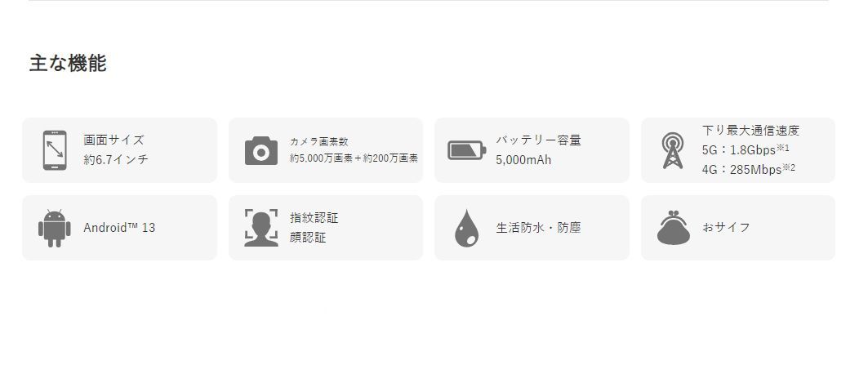This screenshot has width=868, height=374.
Task: Click the 顔認証 text
Action: (x=308, y=238)
